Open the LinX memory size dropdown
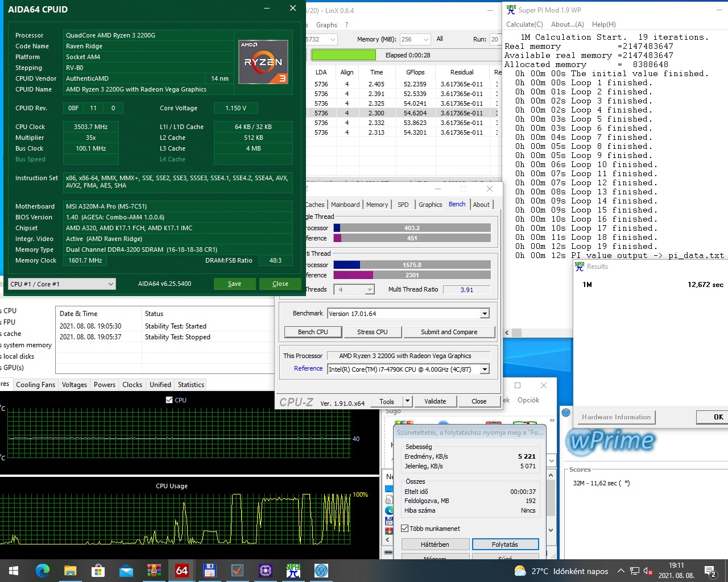The width and height of the screenshot is (728, 582). [415, 39]
